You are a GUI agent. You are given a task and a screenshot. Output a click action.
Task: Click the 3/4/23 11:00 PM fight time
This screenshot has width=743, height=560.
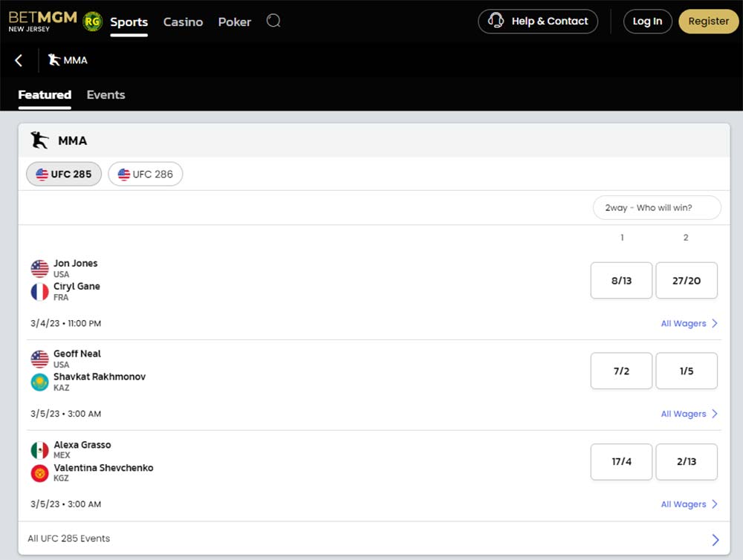[x=66, y=323]
